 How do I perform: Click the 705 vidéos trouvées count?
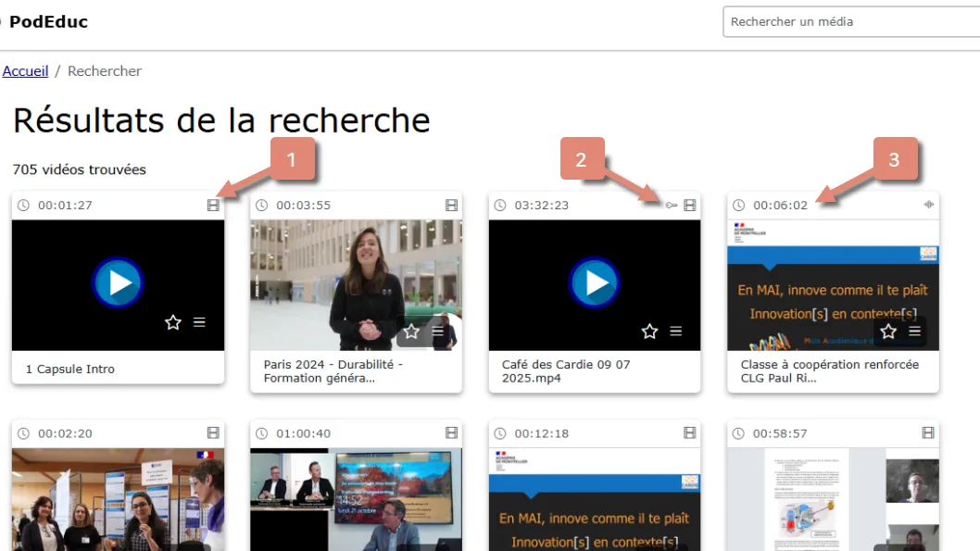click(80, 169)
